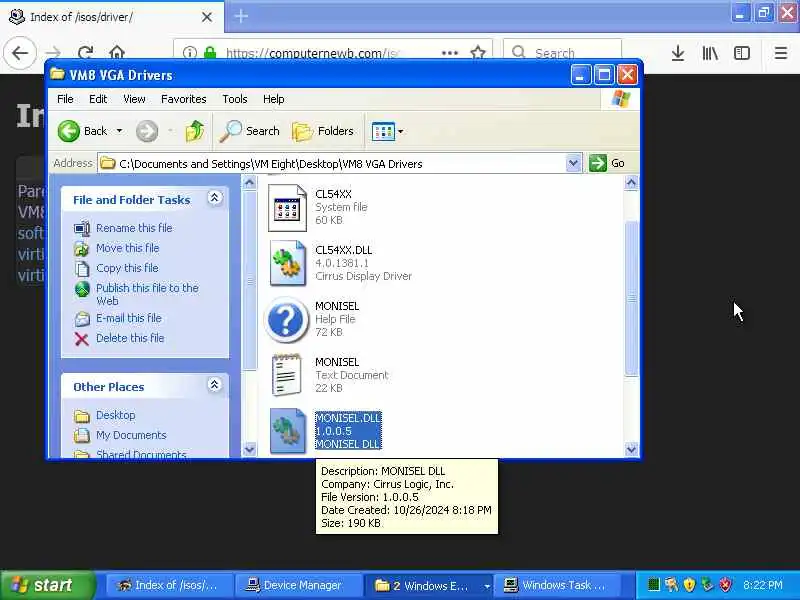Image resolution: width=800 pixels, height=600 pixels.
Task: Switch to Device Manager taskbar button
Action: click(x=297, y=585)
